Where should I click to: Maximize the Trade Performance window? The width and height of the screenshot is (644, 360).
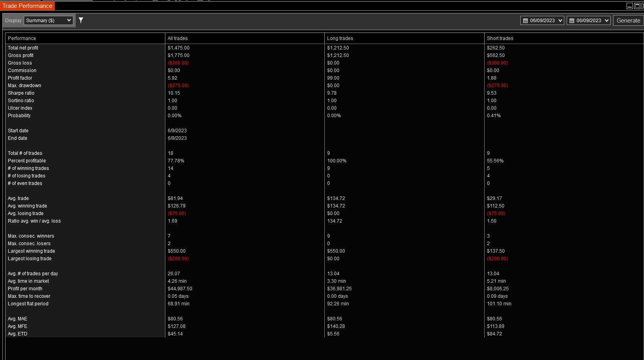(x=637, y=6)
